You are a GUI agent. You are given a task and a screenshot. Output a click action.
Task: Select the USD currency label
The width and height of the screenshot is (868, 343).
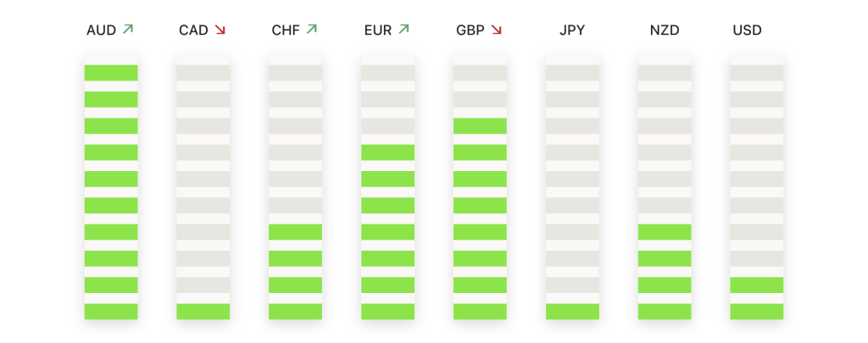tap(748, 30)
